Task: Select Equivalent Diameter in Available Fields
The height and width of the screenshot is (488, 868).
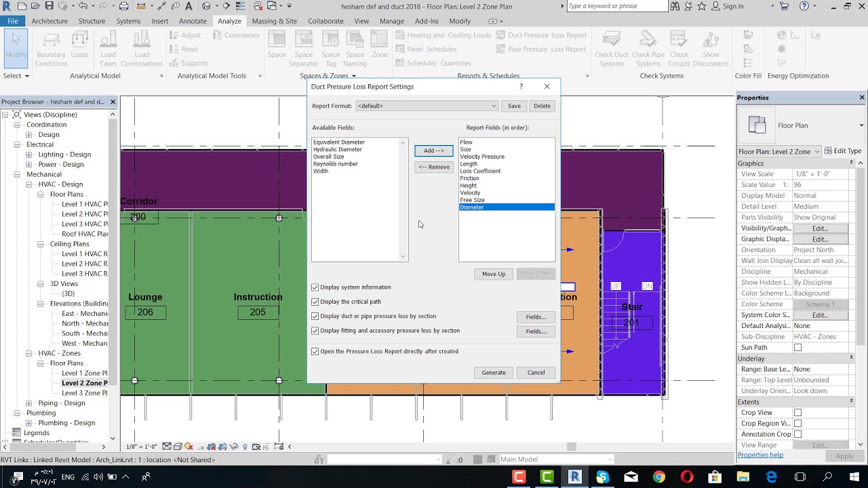Action: point(339,142)
